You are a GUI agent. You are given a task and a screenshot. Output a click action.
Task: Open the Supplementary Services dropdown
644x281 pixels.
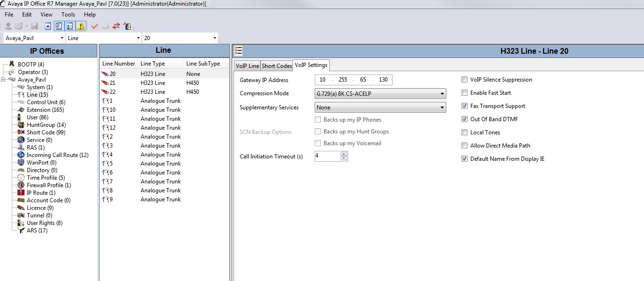[380, 107]
